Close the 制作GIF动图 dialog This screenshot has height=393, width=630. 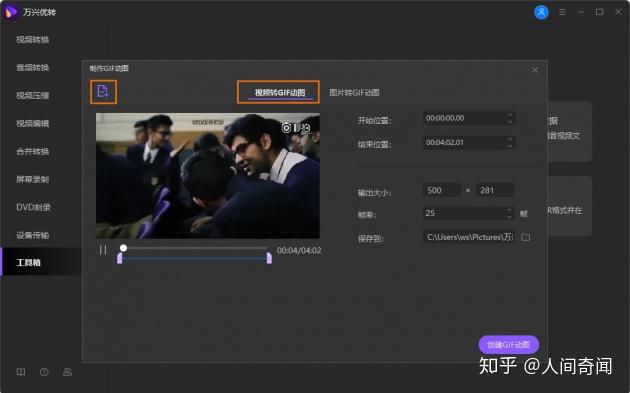(535, 70)
